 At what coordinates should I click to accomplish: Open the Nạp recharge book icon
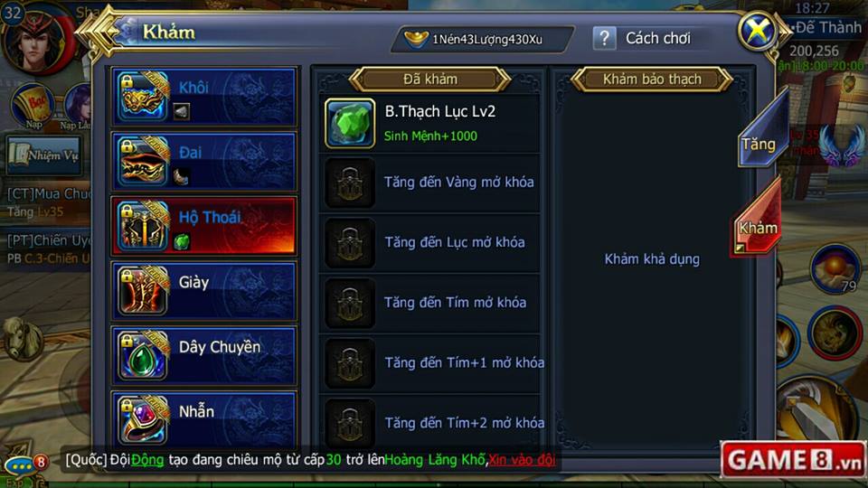[x=33, y=107]
